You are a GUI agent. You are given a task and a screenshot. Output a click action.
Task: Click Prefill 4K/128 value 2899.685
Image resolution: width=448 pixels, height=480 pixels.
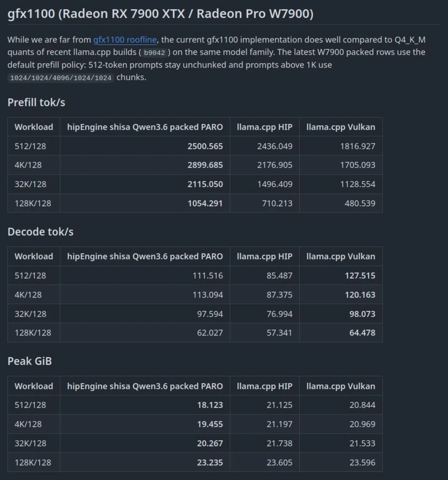[x=205, y=165]
